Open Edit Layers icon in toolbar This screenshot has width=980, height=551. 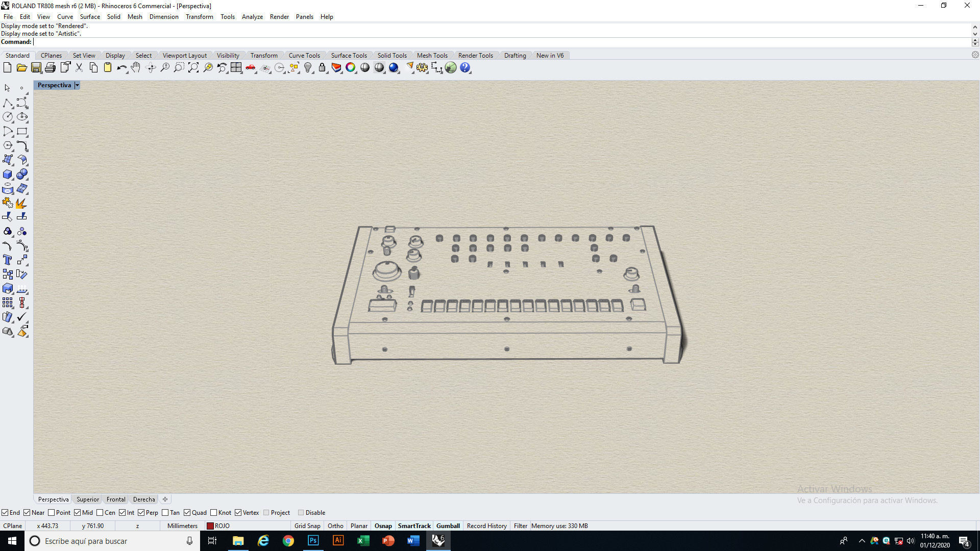click(336, 67)
